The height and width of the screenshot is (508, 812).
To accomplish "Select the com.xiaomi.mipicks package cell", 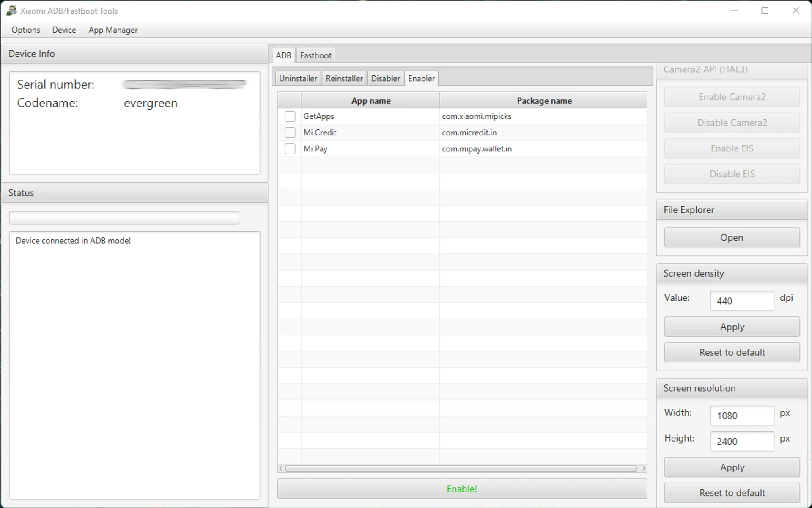I will (543, 116).
